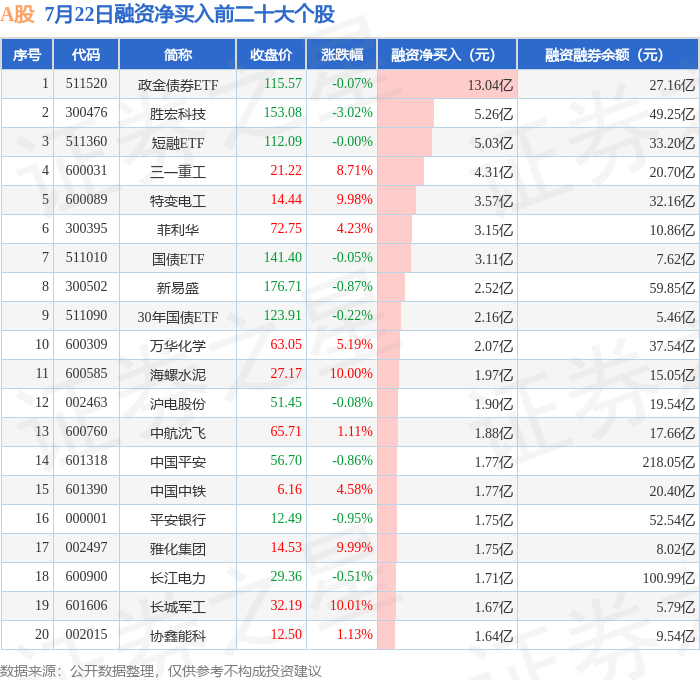The width and height of the screenshot is (700, 680).
Task: Click stock name 中国中铁
Action: (178, 491)
